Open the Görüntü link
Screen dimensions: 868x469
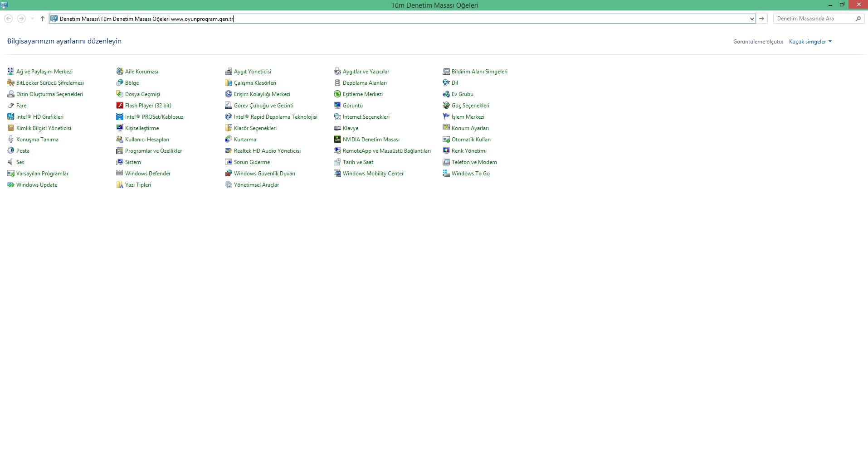click(353, 106)
